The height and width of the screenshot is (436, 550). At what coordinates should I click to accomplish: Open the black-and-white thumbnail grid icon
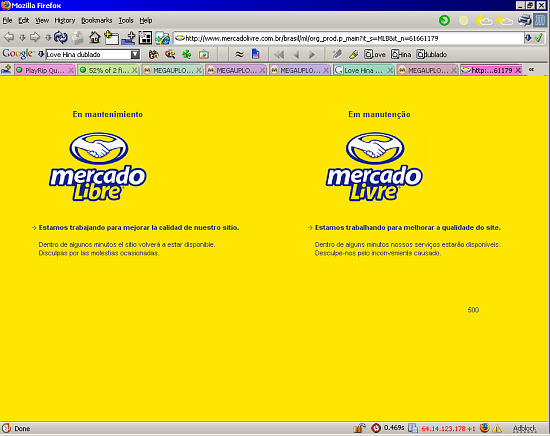[x=145, y=38]
